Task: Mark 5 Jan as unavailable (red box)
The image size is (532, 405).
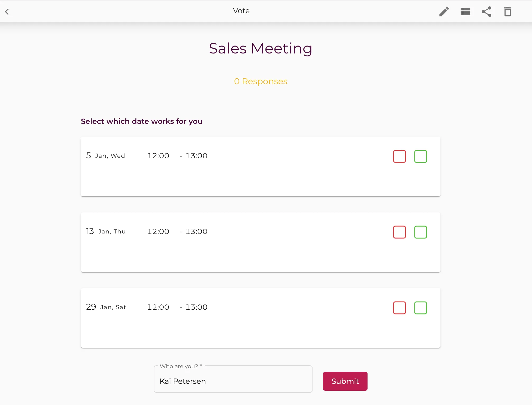Action: point(399,156)
